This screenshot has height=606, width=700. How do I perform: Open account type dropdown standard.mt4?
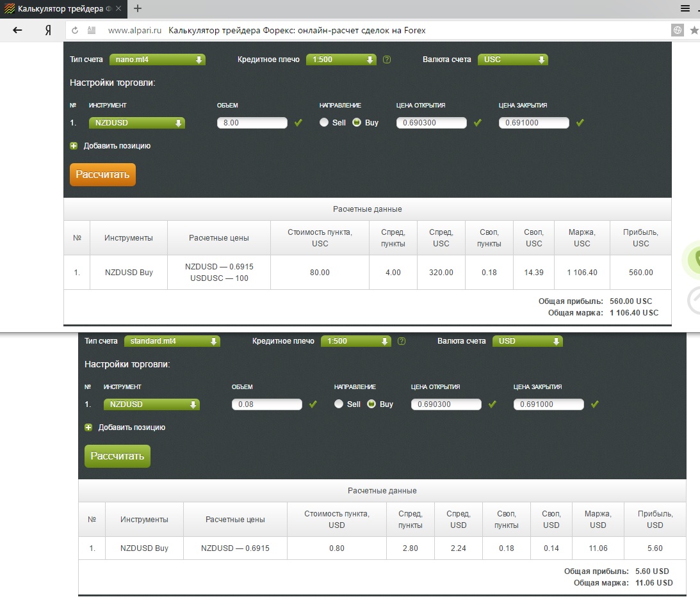tap(172, 341)
